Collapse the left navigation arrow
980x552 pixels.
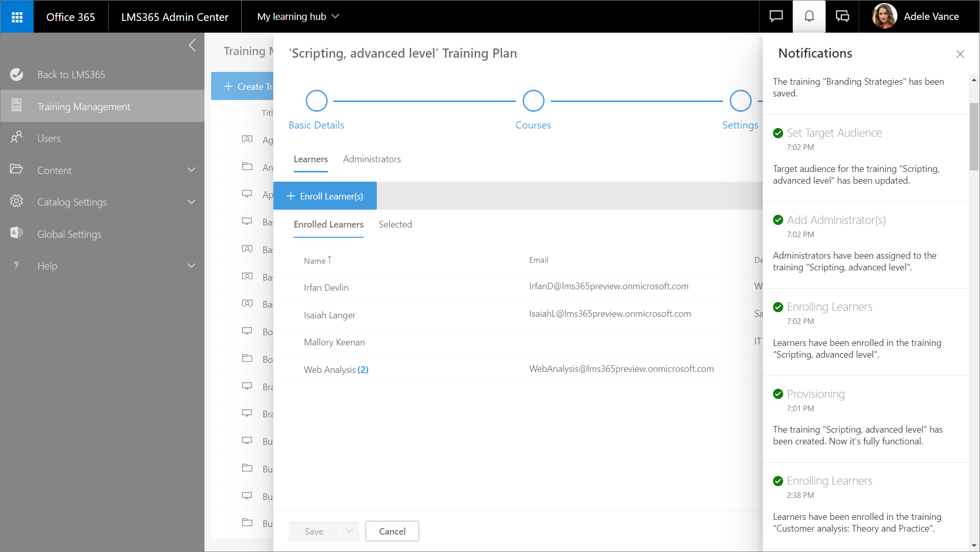coord(192,45)
